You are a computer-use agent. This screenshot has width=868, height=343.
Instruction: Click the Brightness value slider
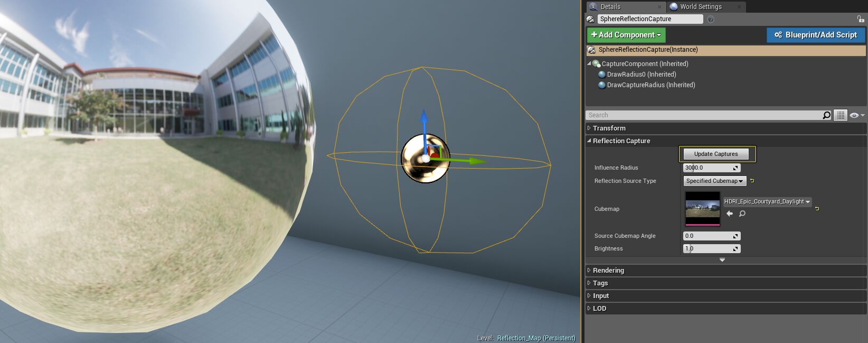point(712,249)
